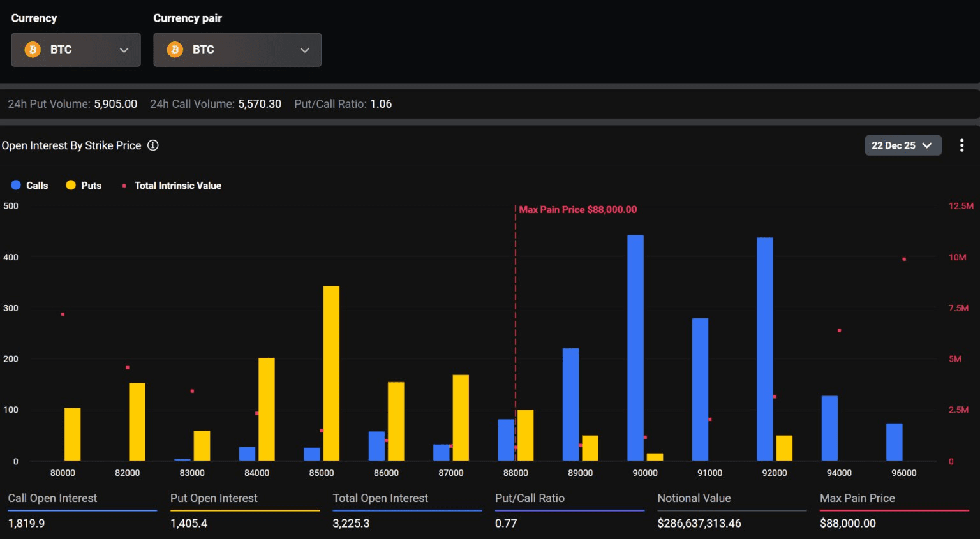
Task: Click the Bitcoin icon in Currency selector
Action: (33, 50)
